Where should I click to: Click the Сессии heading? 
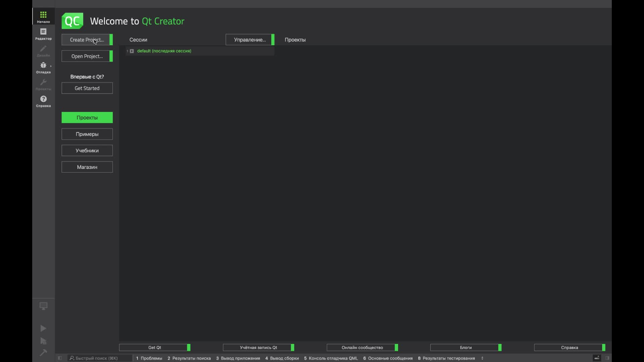138,40
